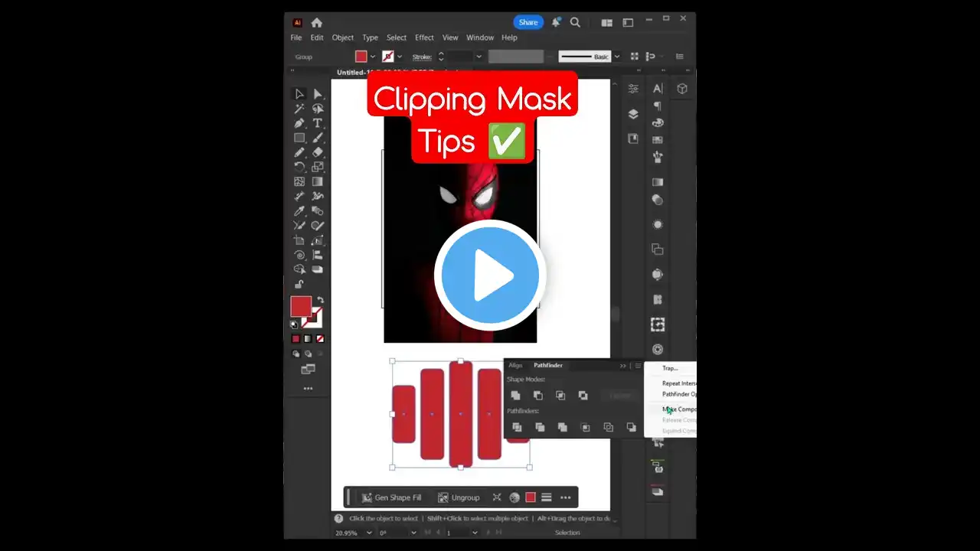Viewport: 980px width, 551px height.
Task: Select the Selection tool arrow
Action: tap(299, 94)
